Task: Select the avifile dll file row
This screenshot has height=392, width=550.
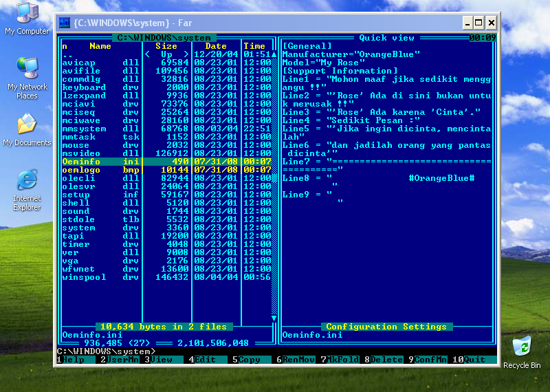Action: point(166,71)
